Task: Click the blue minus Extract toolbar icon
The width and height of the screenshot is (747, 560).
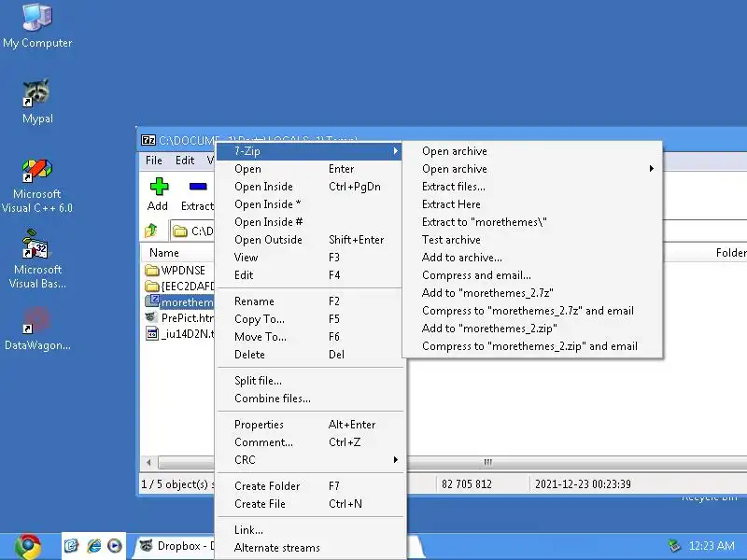Action: coord(198,187)
